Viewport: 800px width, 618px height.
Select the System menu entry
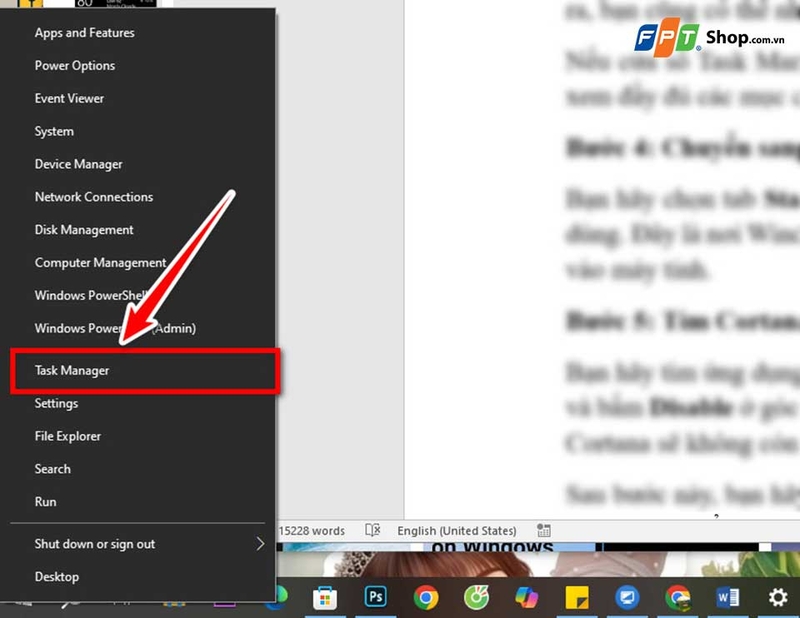138,131
